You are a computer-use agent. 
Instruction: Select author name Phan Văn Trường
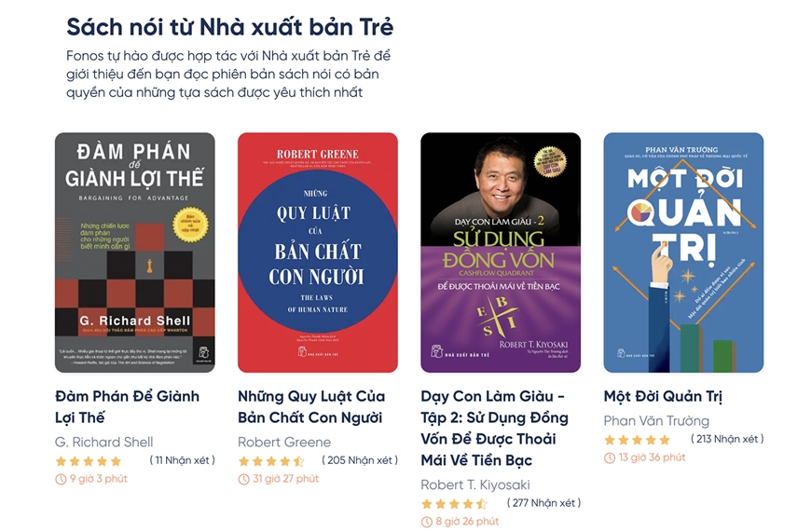tap(656, 421)
